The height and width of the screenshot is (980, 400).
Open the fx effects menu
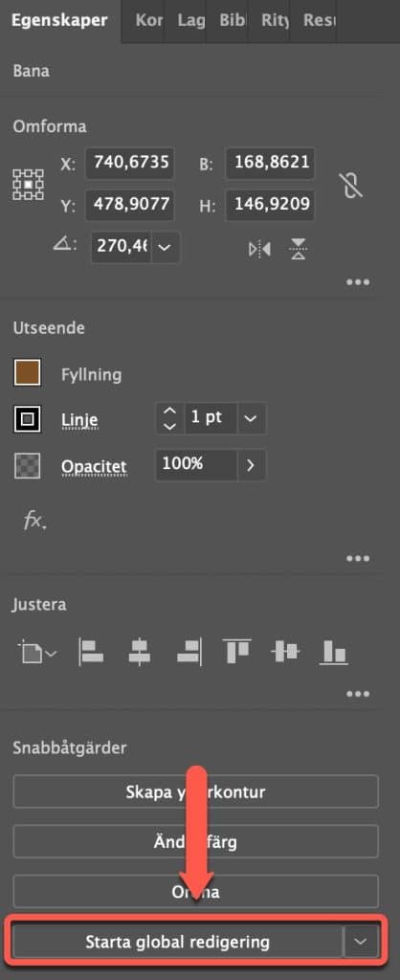tap(34, 520)
